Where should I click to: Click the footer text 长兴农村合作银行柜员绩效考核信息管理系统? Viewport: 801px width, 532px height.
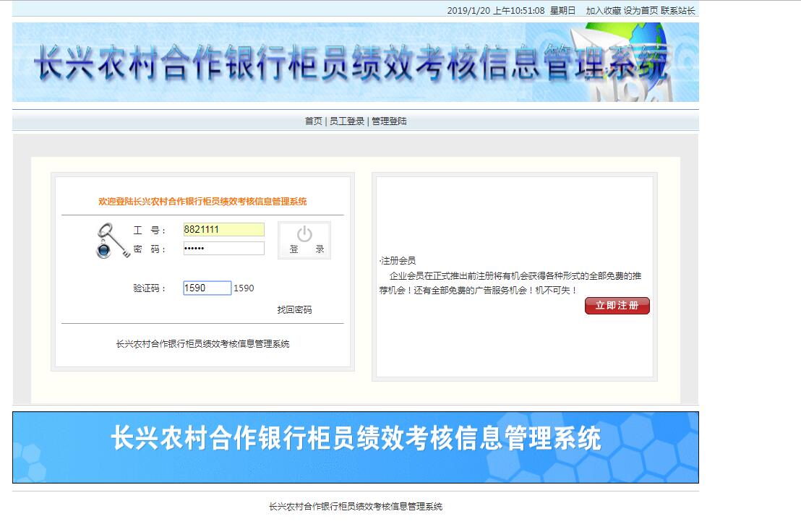pos(356,507)
